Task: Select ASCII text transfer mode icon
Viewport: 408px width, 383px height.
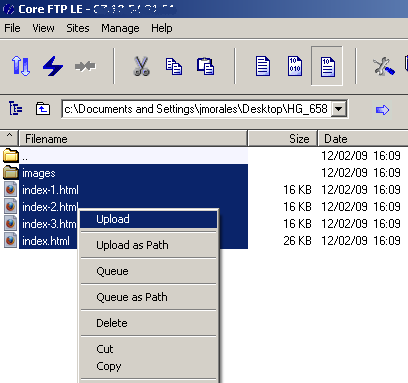Action: [x=263, y=66]
